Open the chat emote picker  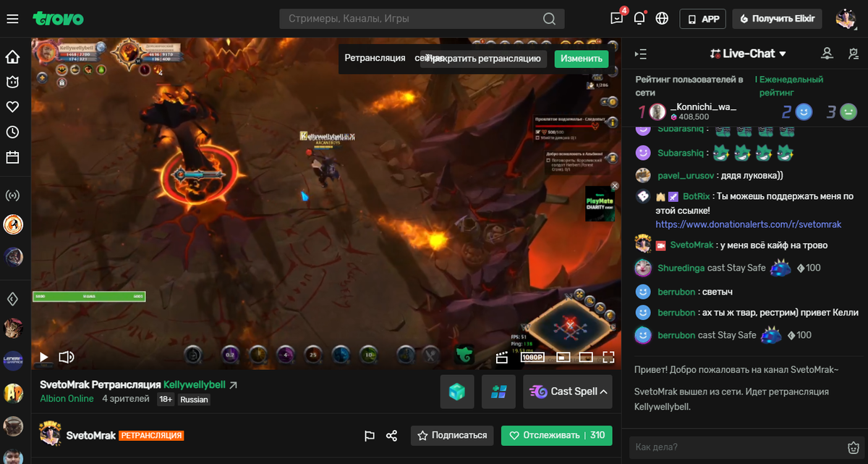pyautogui.click(x=853, y=447)
